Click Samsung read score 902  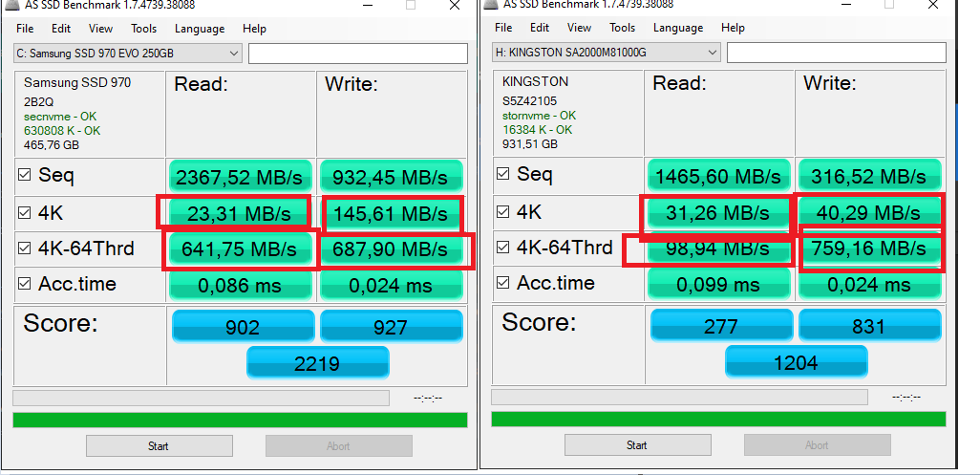pos(244,326)
